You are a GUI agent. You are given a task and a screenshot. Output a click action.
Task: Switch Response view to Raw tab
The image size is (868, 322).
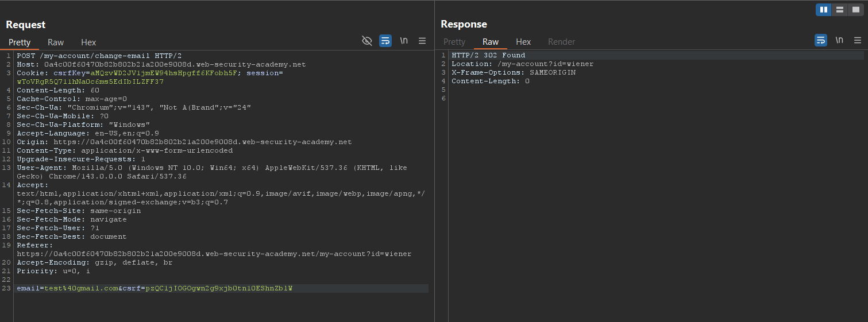pyautogui.click(x=491, y=42)
